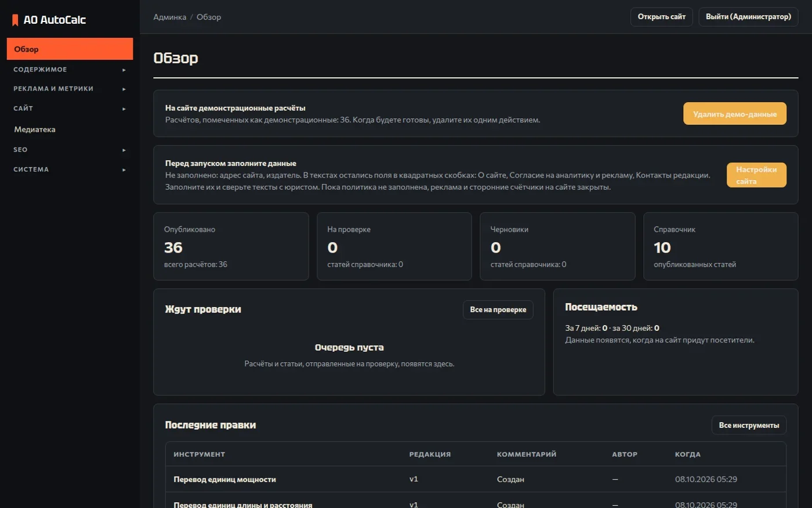Select the Черновики stats card
The height and width of the screenshot is (508, 812).
click(557, 246)
